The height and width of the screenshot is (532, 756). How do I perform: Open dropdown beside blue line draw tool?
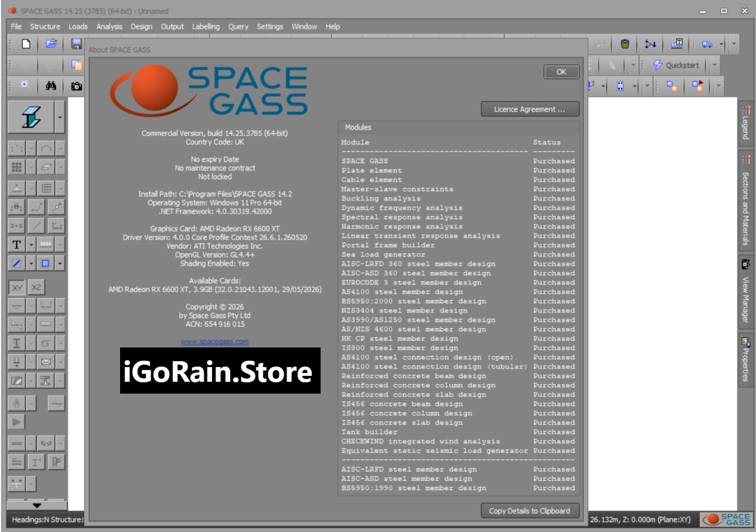click(x=31, y=263)
